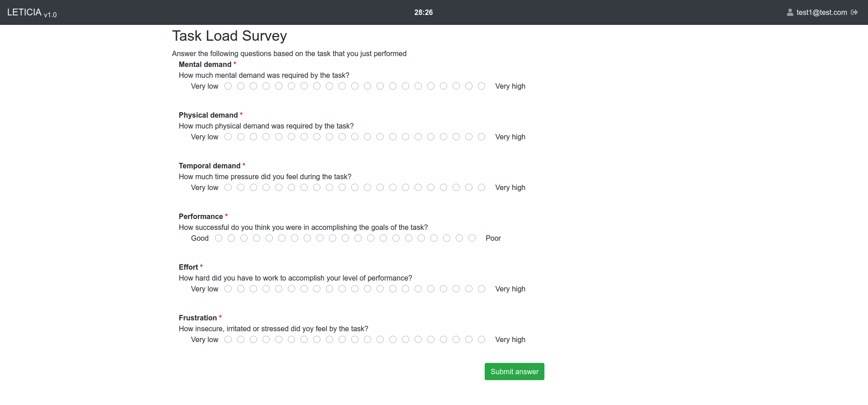This screenshot has width=868, height=405.
Task: Click 'Very low' label in Physical demand row
Action: click(x=205, y=137)
